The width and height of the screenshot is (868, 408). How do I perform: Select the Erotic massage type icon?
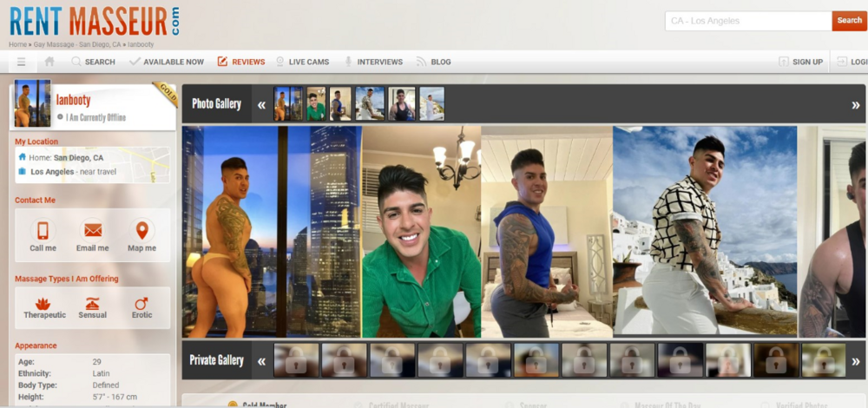point(141,304)
